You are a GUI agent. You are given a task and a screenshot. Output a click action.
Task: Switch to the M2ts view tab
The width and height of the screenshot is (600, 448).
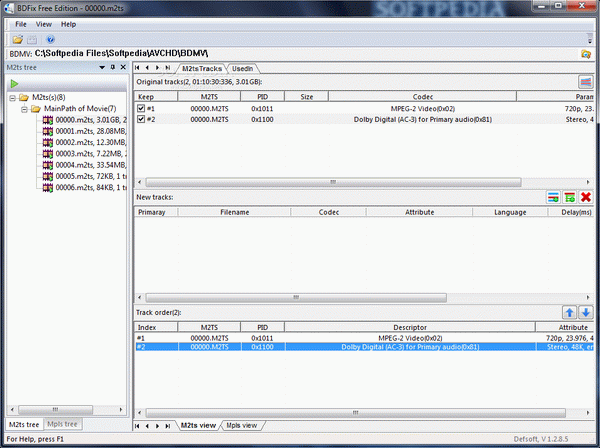[x=199, y=425]
